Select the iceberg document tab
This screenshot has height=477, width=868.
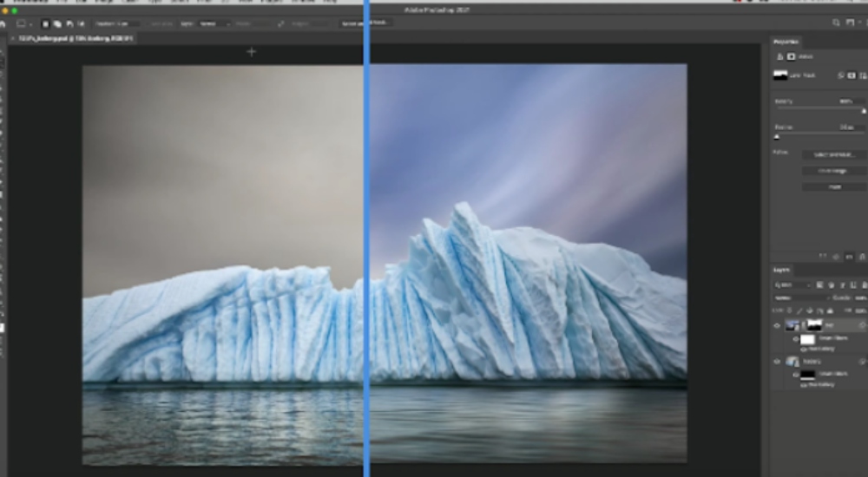pyautogui.click(x=71, y=39)
